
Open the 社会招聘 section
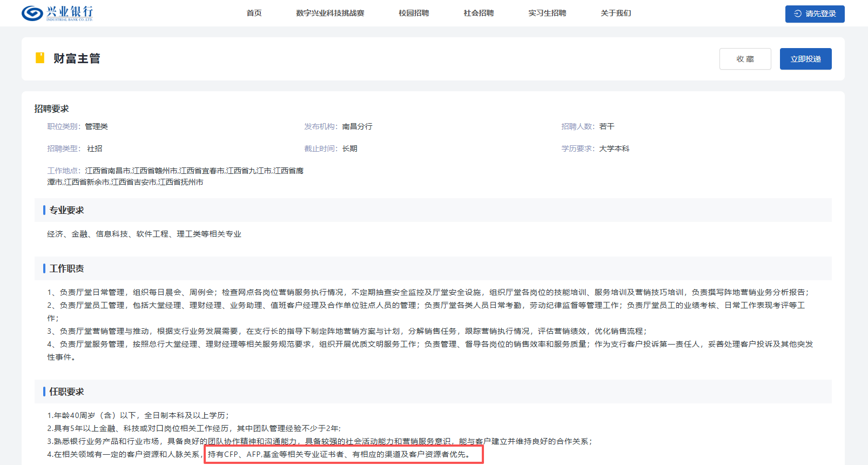[x=479, y=13]
